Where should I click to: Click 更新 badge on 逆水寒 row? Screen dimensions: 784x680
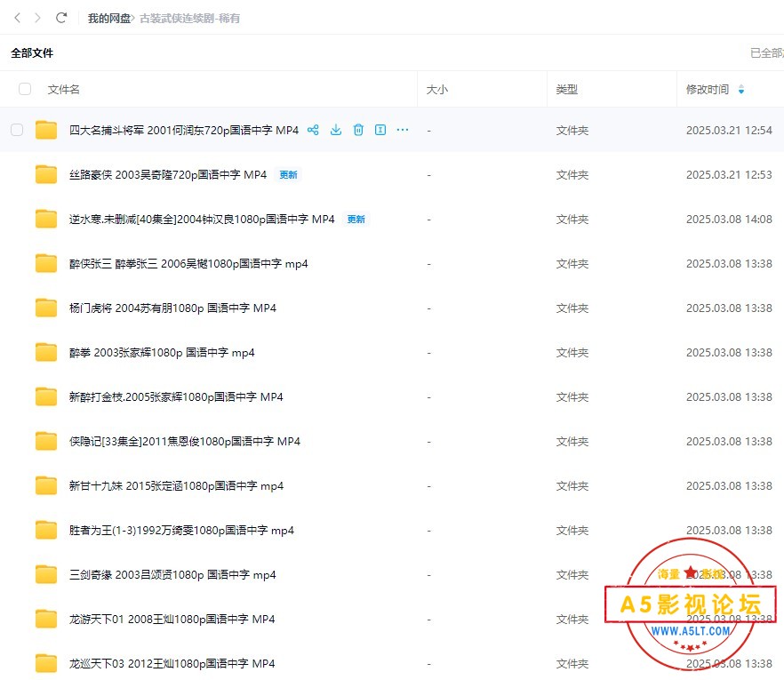(x=356, y=219)
